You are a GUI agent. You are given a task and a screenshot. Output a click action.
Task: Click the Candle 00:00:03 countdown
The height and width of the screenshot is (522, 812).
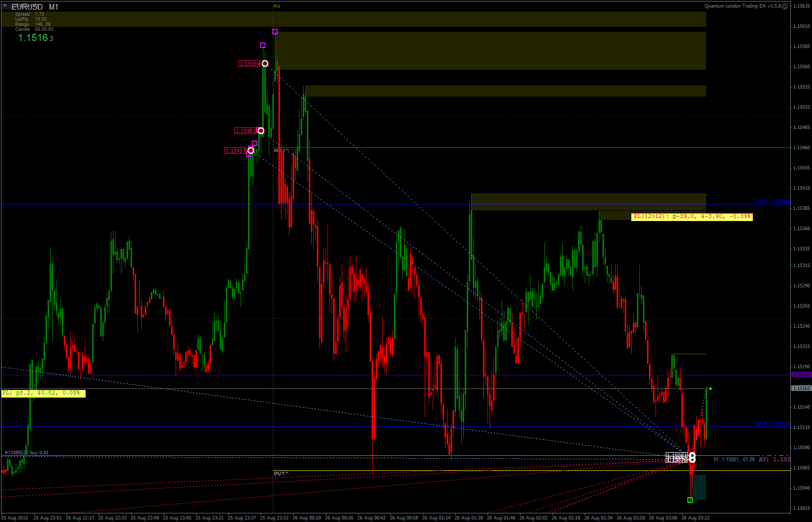coord(34,29)
